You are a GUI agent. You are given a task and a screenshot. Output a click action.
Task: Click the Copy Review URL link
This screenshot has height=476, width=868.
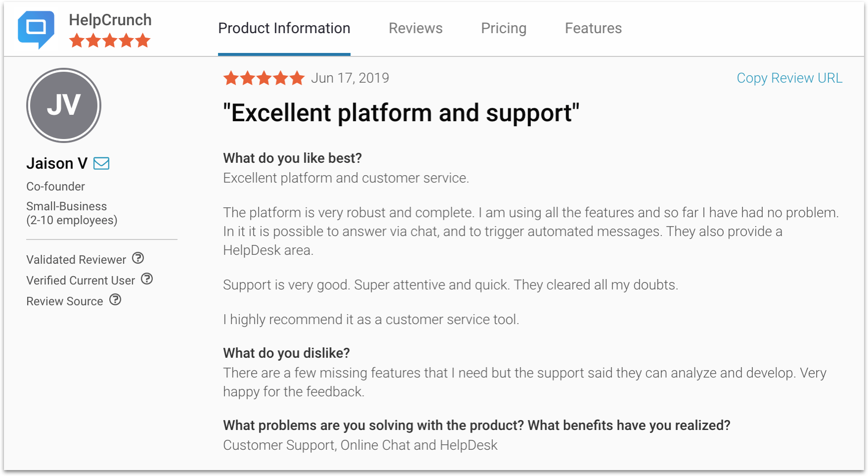(789, 78)
